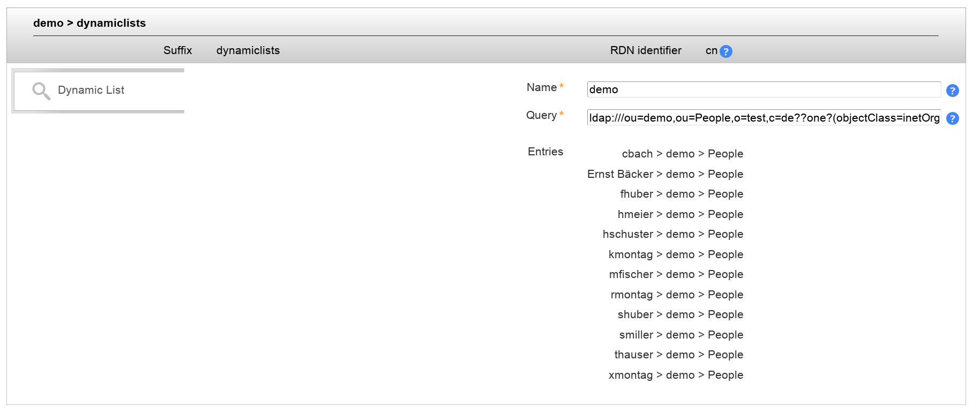
Task: Click the magnifier icon on Dynamic List tab
Action: (x=41, y=91)
